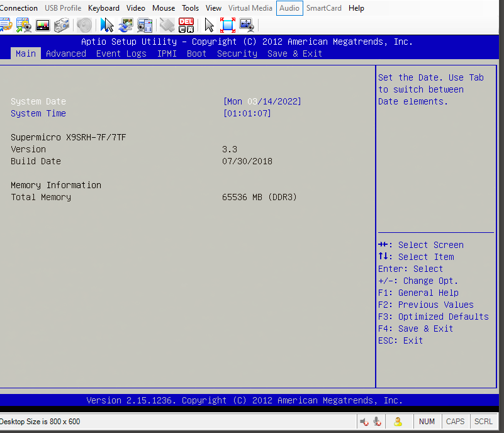
Task: Open the SmartCard menu
Action: point(323,8)
